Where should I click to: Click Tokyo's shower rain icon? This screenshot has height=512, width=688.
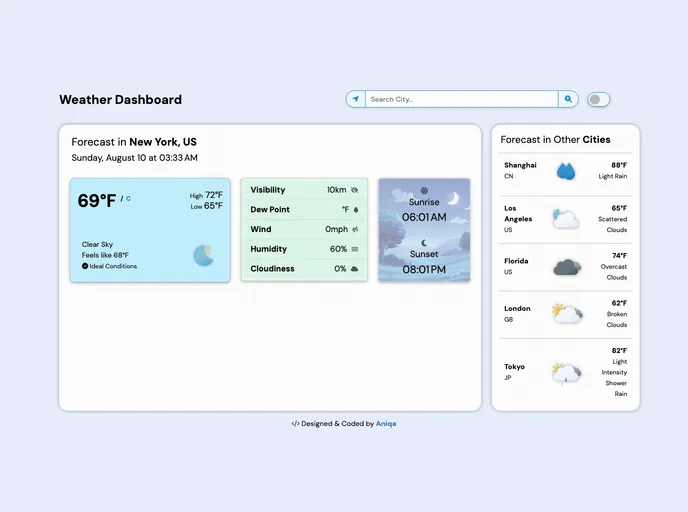click(566, 374)
